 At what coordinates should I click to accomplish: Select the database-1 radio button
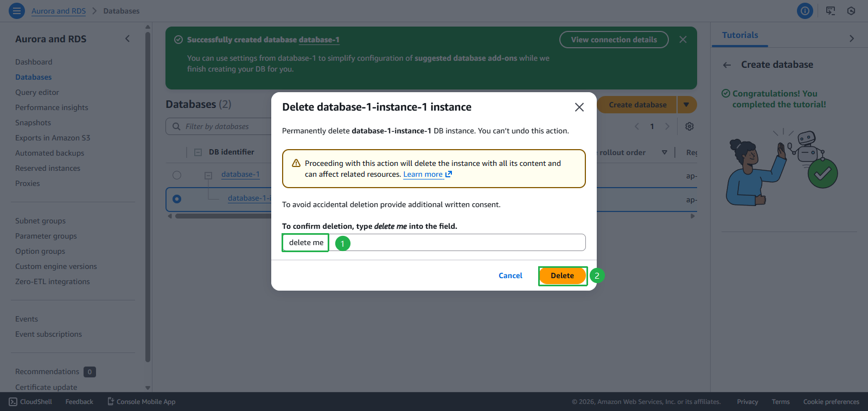coord(177,175)
